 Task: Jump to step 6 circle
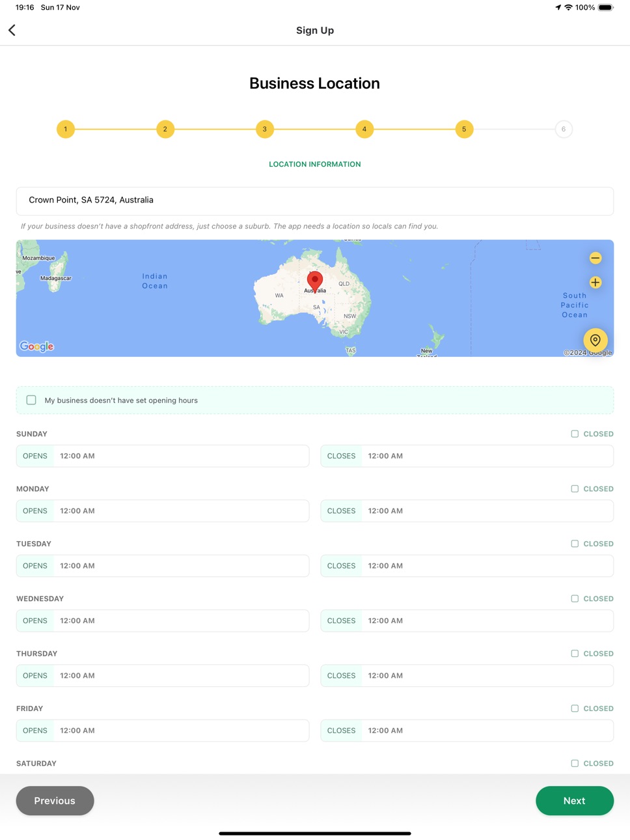pyautogui.click(x=564, y=129)
